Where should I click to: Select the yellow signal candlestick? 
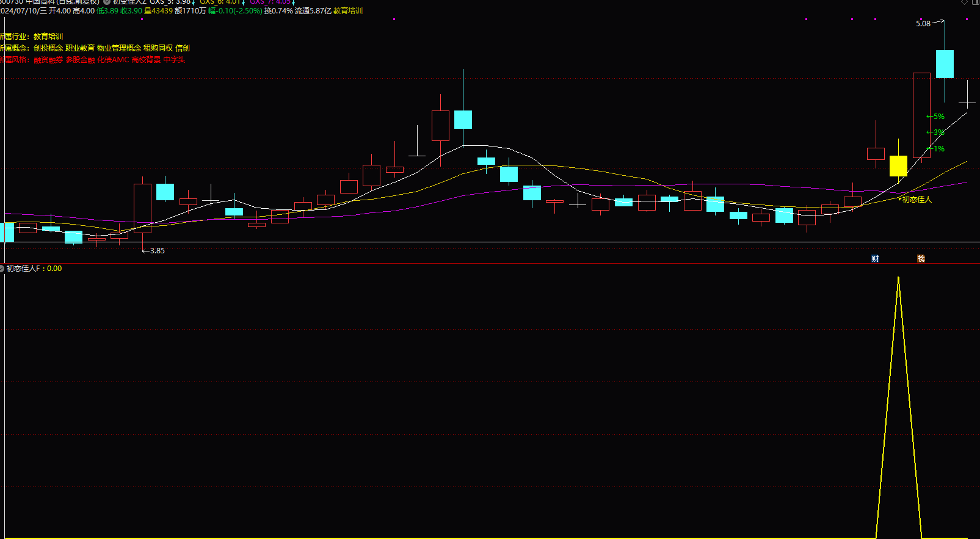[x=898, y=165]
